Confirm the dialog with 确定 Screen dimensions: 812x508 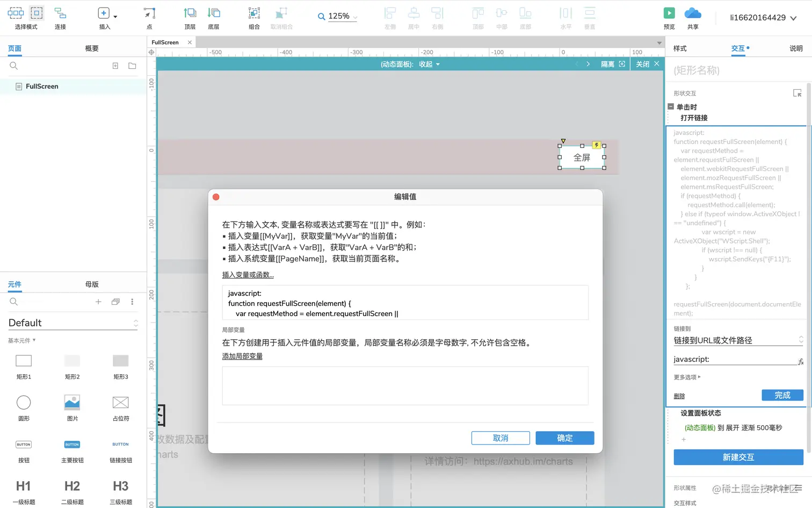(564, 438)
